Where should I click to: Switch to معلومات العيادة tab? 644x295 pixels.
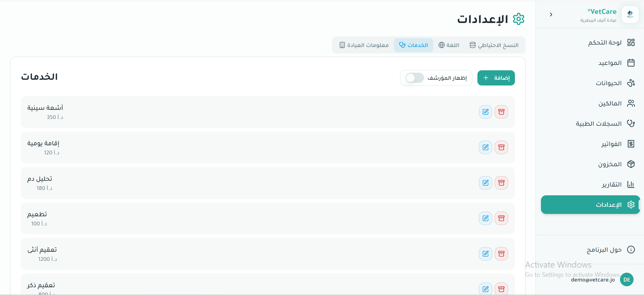(x=364, y=45)
